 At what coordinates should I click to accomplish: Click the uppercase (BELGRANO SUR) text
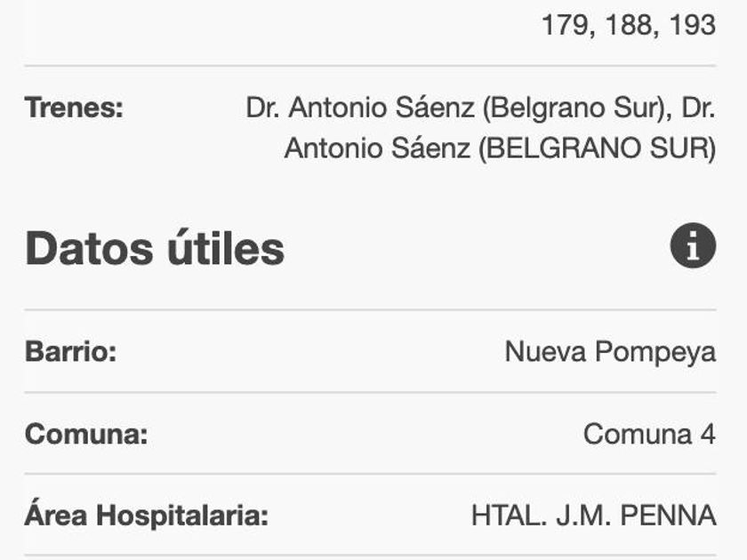pos(597,148)
